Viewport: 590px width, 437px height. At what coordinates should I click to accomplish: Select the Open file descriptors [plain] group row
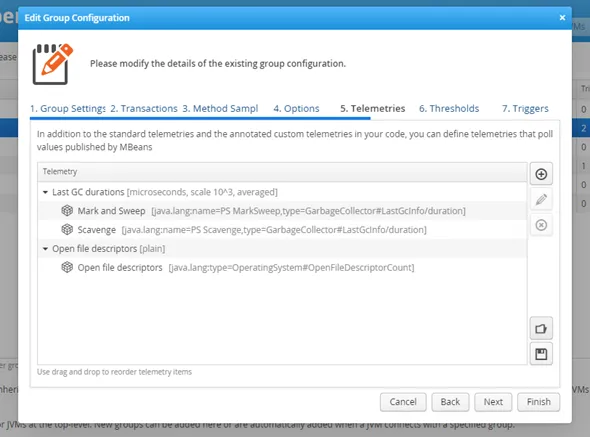click(282, 248)
